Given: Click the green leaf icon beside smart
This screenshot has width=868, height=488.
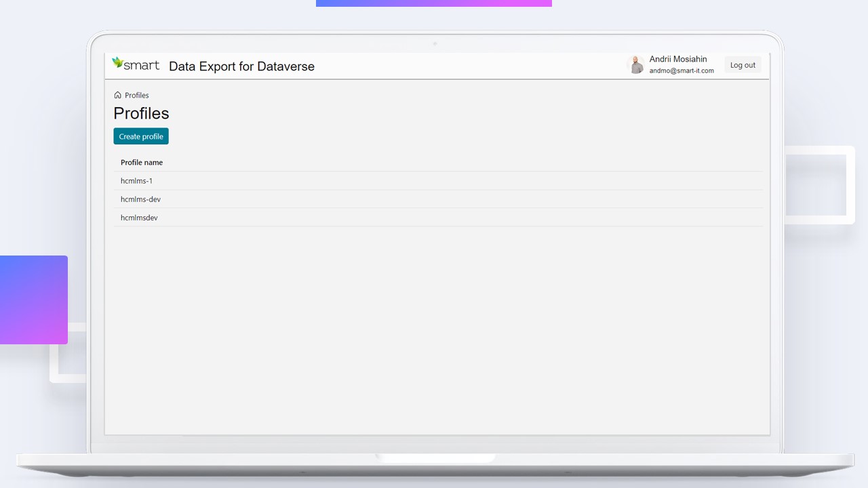Looking at the screenshot, I should pos(118,61).
